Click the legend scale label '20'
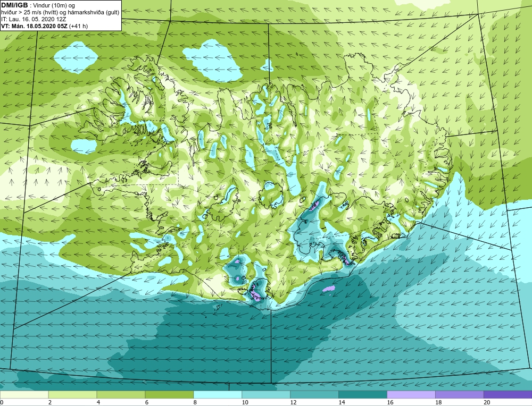 click(x=487, y=402)
